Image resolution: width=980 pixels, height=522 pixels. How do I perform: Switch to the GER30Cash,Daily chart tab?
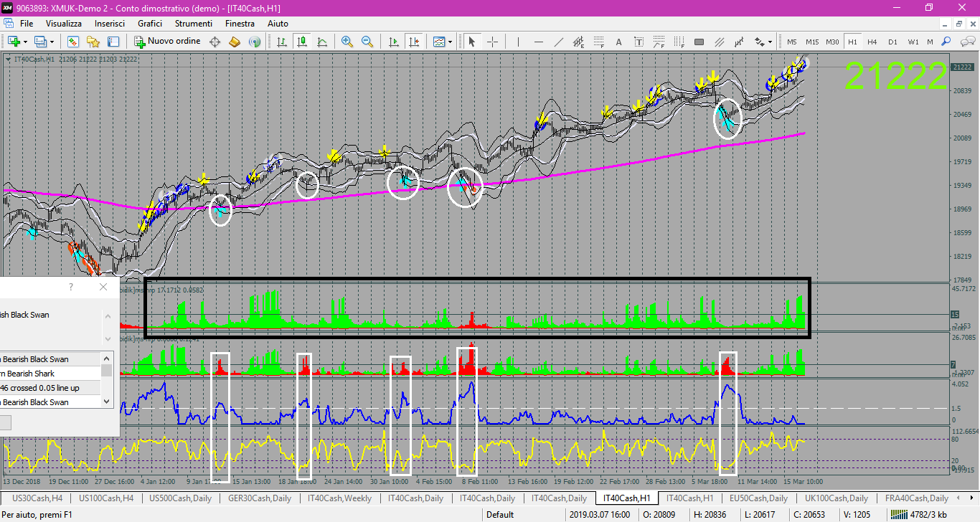point(260,498)
